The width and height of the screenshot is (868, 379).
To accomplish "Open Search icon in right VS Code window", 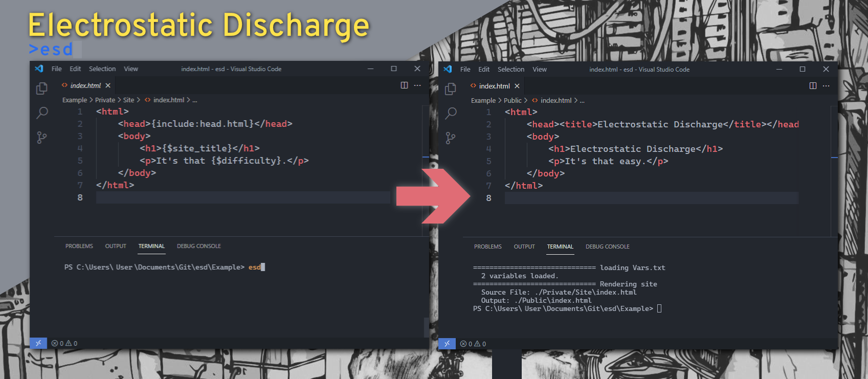I will pyautogui.click(x=451, y=113).
